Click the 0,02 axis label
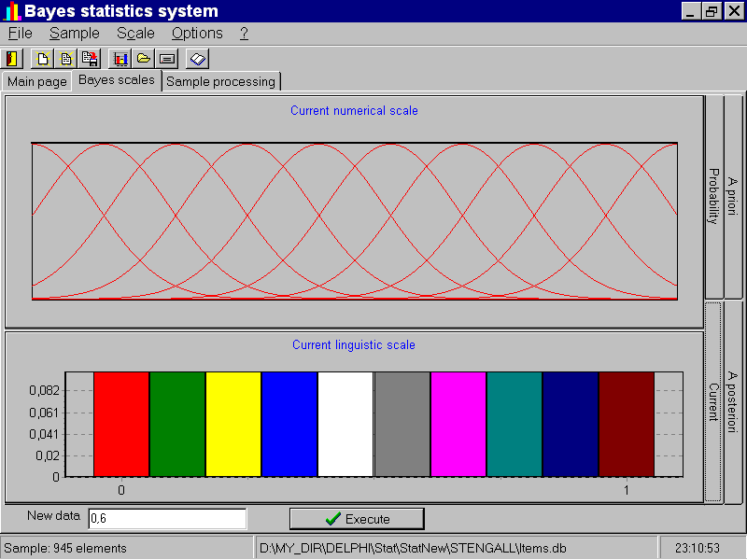 (48, 455)
